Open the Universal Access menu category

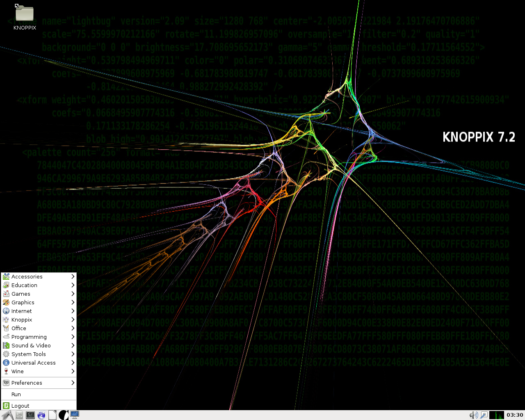coord(39,363)
